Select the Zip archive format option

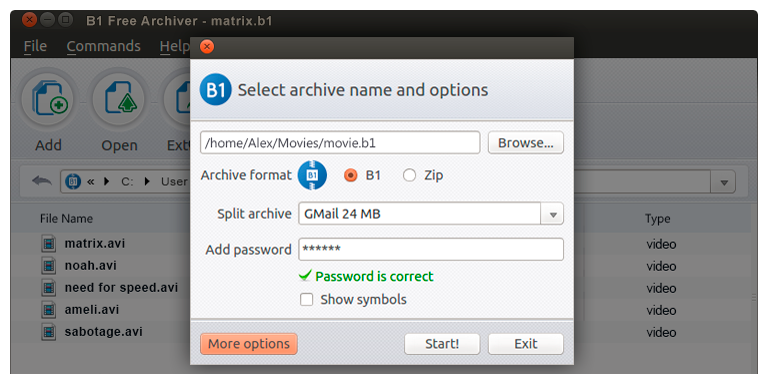click(x=423, y=175)
